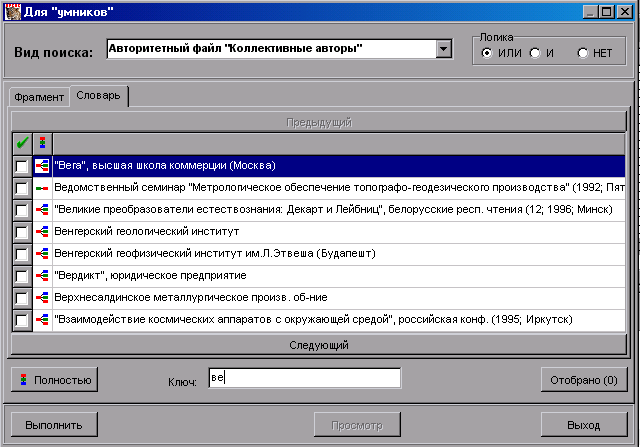The image size is (640, 447).
Task: Select row "Вердикт", юридическое предприятие
Action: coord(339,276)
